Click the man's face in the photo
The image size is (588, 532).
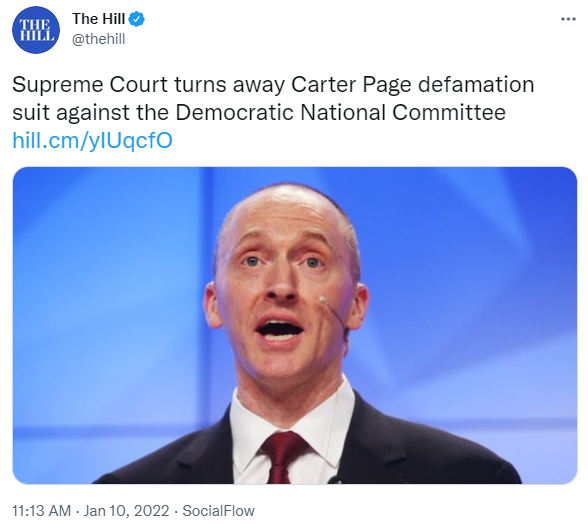(x=287, y=292)
